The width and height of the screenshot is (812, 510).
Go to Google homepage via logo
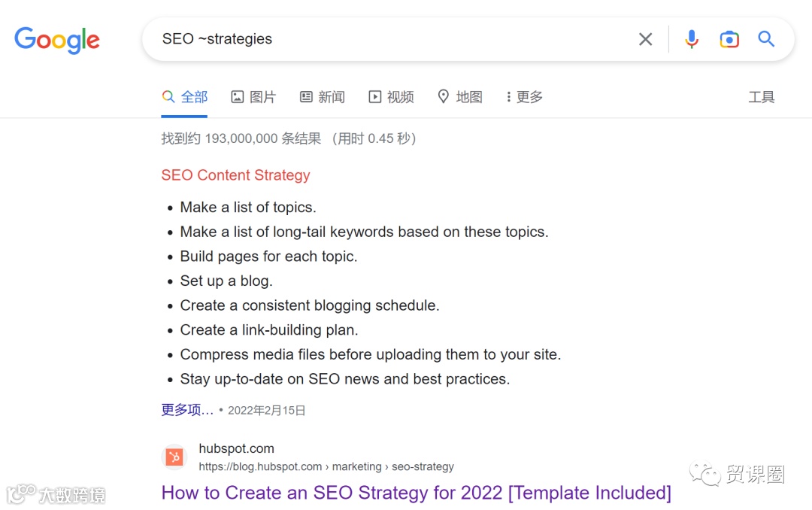point(57,40)
